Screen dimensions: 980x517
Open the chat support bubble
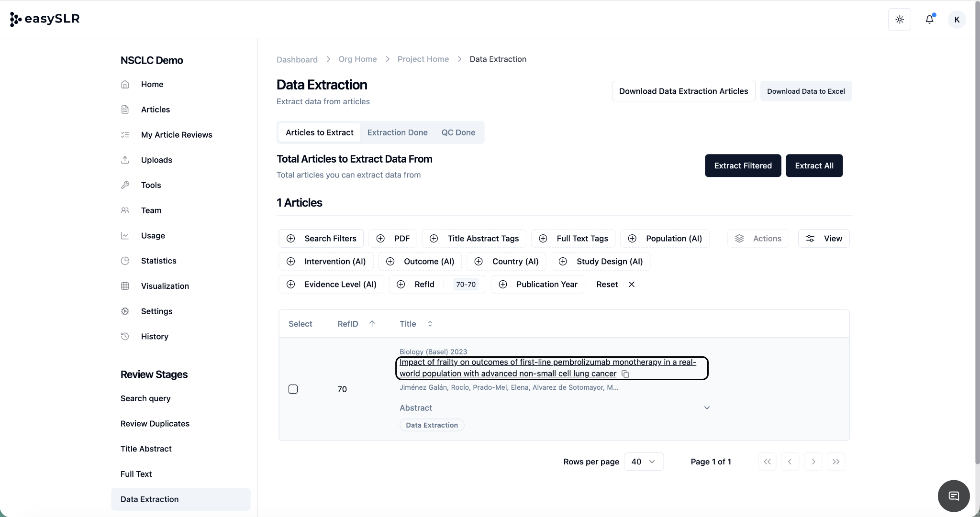click(x=954, y=496)
